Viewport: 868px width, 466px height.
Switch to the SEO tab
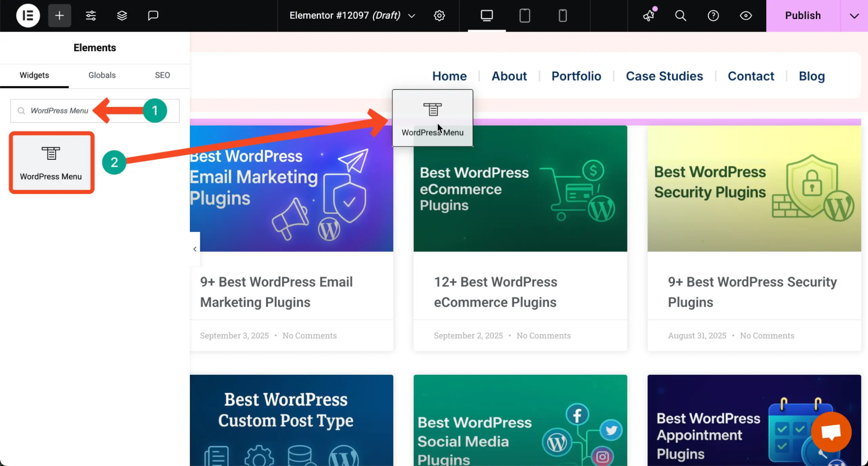(162, 75)
